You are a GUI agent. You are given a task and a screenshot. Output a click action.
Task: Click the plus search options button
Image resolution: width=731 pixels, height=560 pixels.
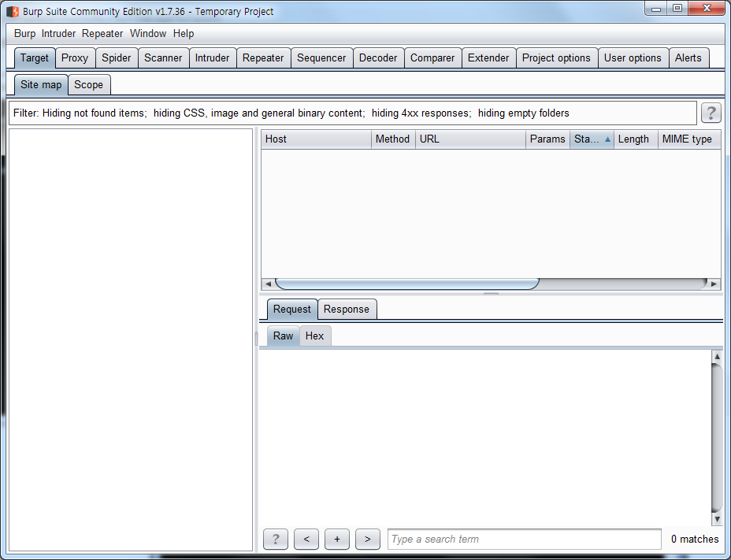[x=337, y=539]
